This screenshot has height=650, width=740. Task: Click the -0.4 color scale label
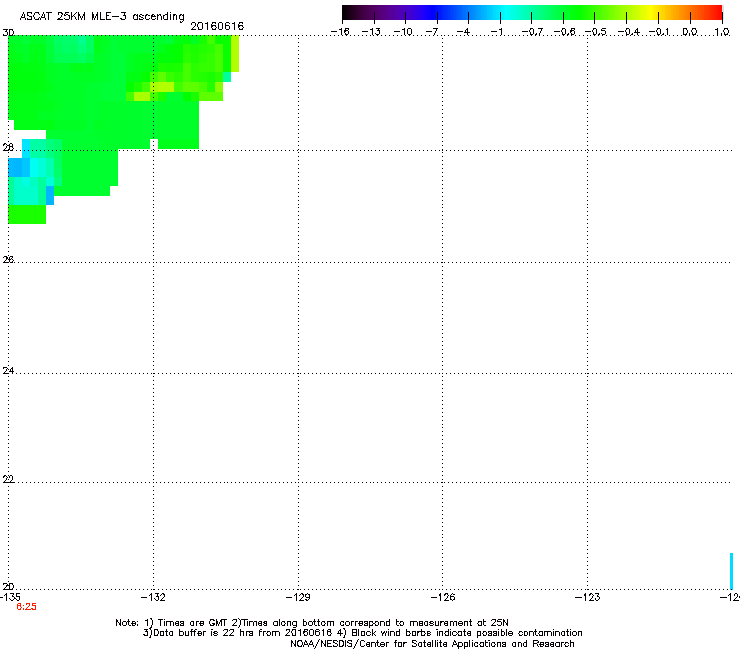click(629, 32)
